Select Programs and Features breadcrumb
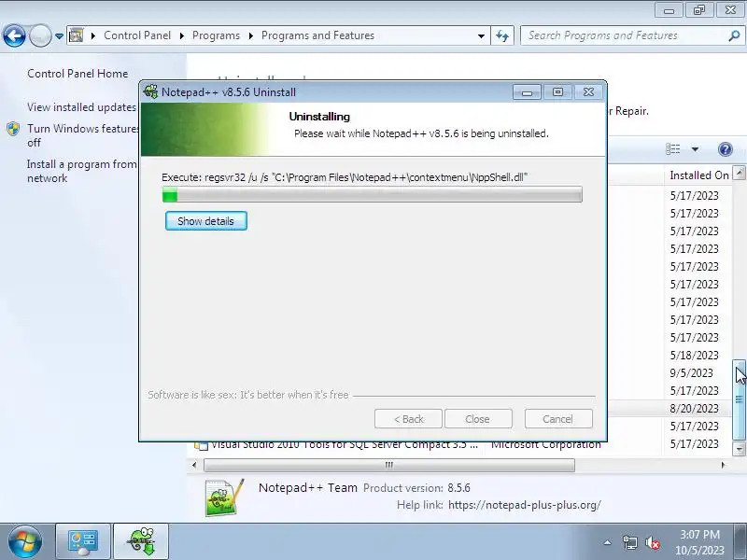Screen dimensions: 747x560 [x=317, y=35]
